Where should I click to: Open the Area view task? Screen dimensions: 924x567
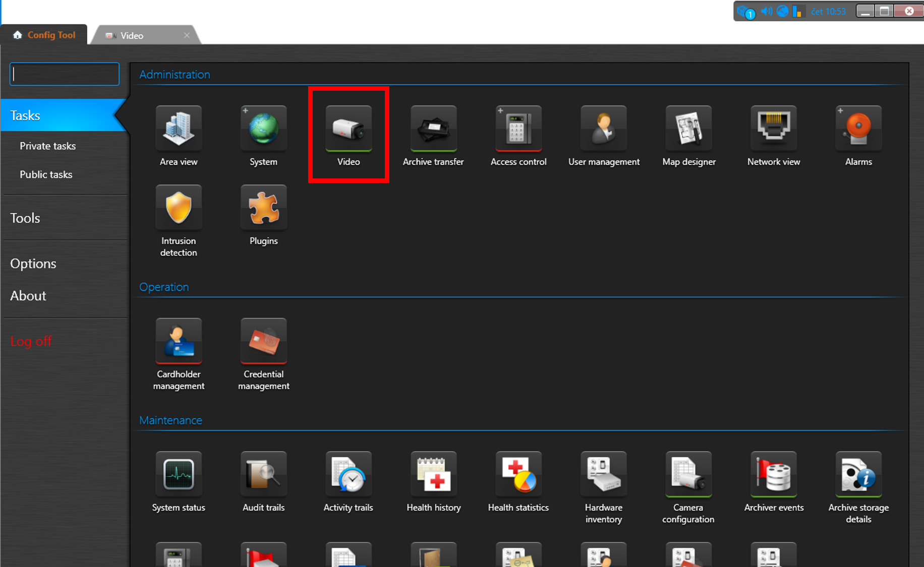(x=179, y=129)
